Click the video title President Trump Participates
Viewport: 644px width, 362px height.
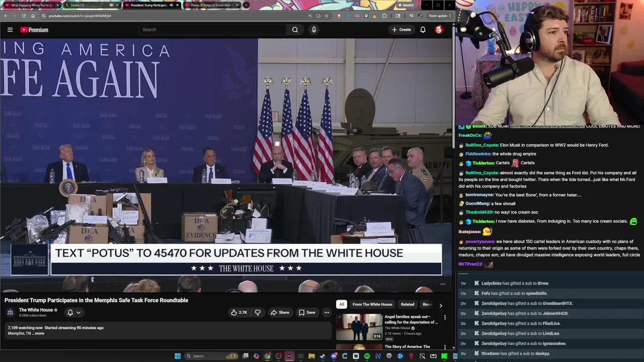[96, 300]
